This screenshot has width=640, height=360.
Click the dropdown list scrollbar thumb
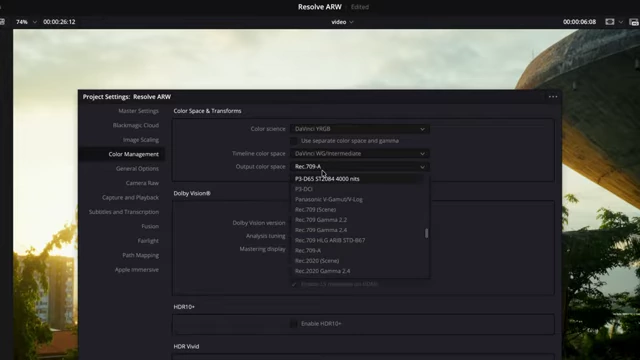427,233
